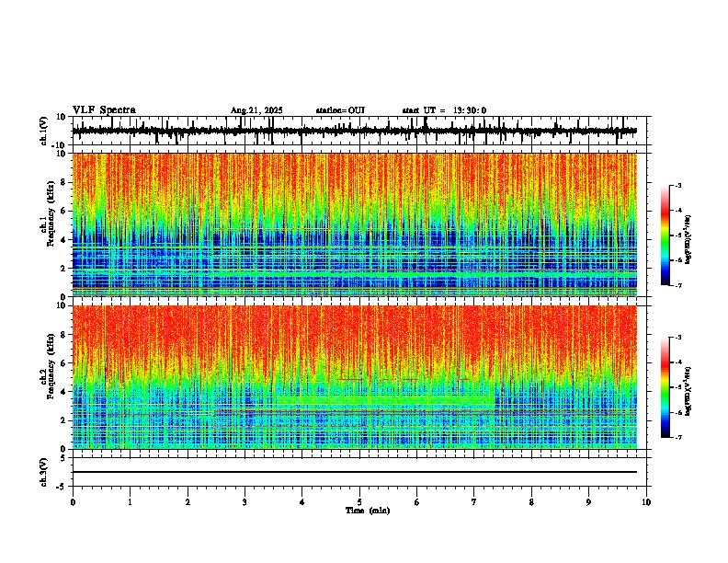
Task: Click the flat ch.3 voltage trace line
Action: (x=355, y=472)
